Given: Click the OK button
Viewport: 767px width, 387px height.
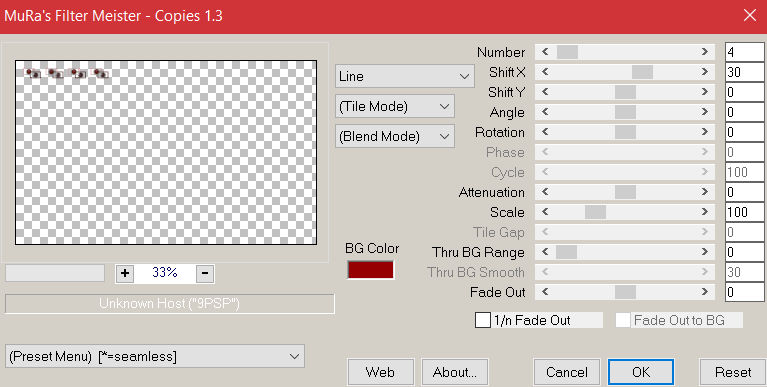Looking at the screenshot, I should tap(641, 372).
